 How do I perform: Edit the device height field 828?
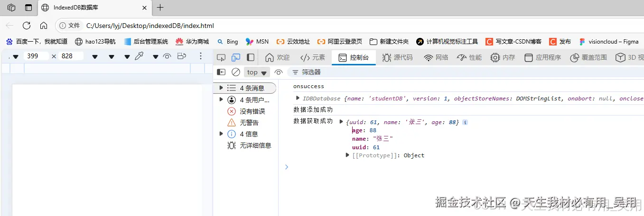click(x=71, y=56)
